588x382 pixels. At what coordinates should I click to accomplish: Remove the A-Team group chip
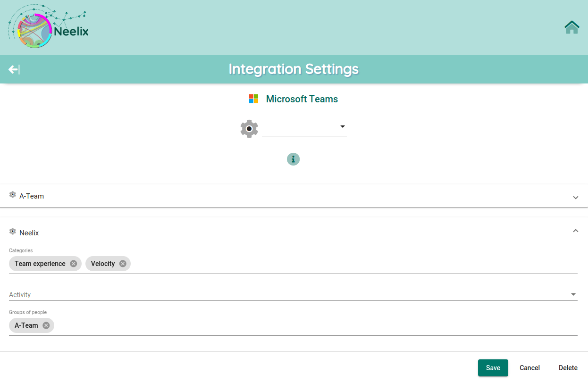click(x=46, y=325)
